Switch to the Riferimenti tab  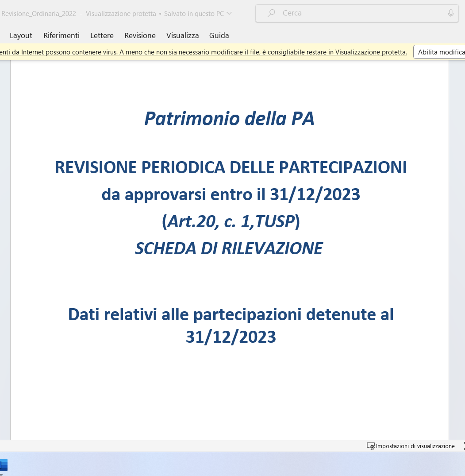61,35
